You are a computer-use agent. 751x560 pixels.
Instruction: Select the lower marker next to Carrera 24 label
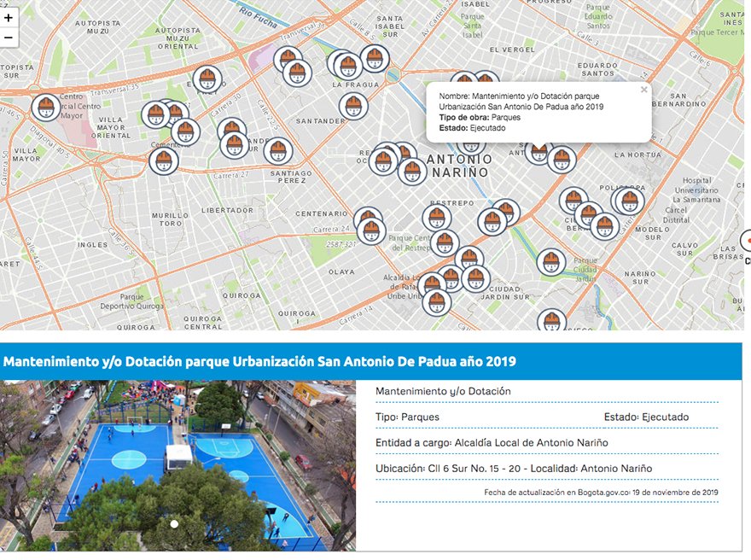click(x=371, y=230)
